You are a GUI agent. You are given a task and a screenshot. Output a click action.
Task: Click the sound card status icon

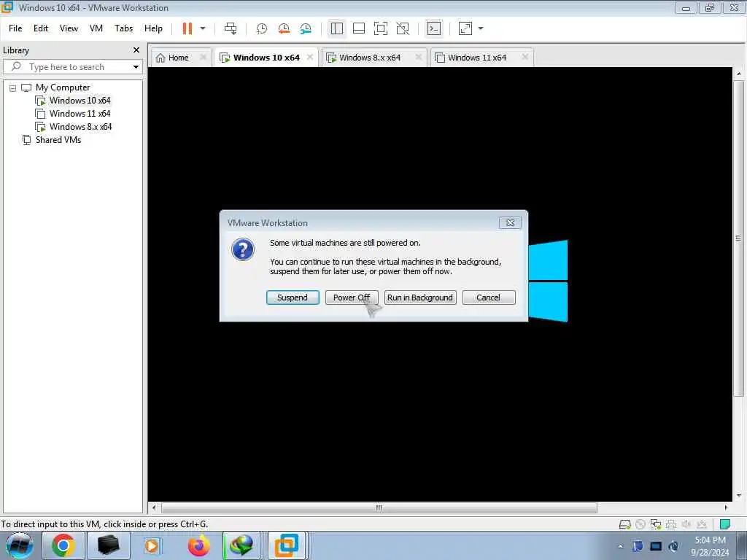tap(686, 524)
